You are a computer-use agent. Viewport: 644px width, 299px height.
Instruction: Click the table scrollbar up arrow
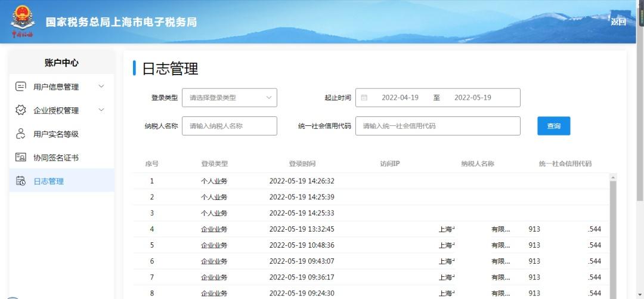point(613,177)
